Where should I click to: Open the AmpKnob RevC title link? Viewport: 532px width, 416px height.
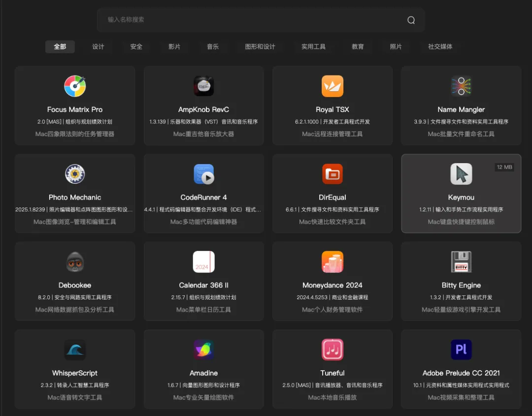(203, 110)
